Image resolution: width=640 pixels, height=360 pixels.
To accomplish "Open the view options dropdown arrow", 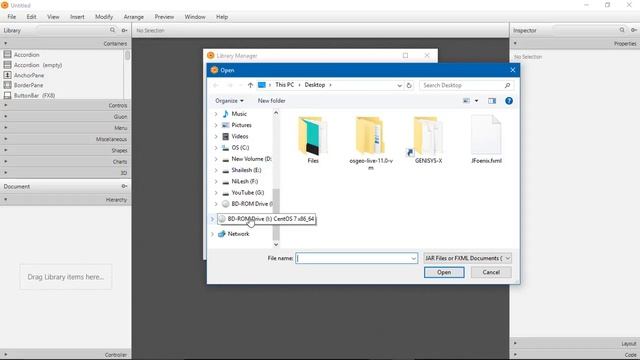I will tap(476, 101).
